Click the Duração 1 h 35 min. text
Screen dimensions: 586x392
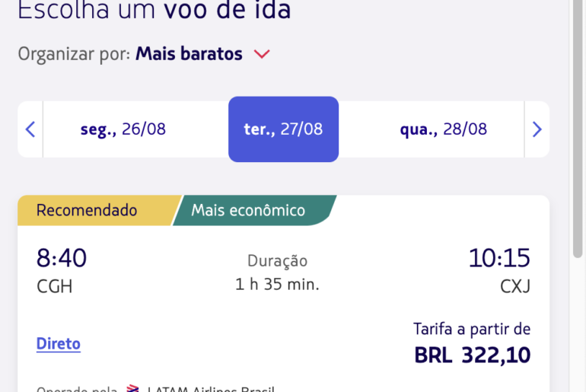point(277,272)
